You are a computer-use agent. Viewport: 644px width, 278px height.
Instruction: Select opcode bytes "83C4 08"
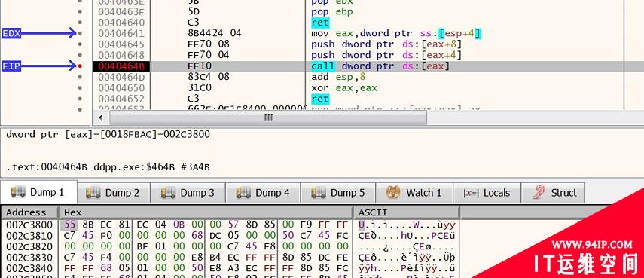(208, 77)
